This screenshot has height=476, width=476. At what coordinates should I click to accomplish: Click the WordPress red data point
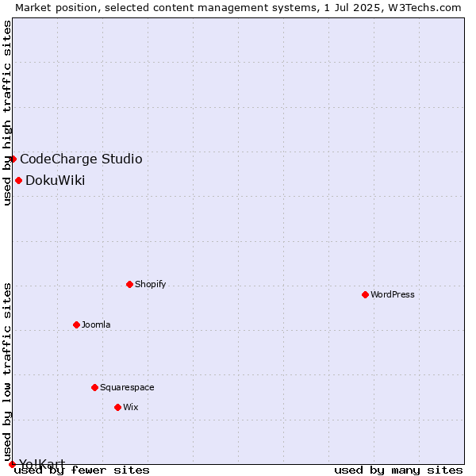tap(365, 295)
